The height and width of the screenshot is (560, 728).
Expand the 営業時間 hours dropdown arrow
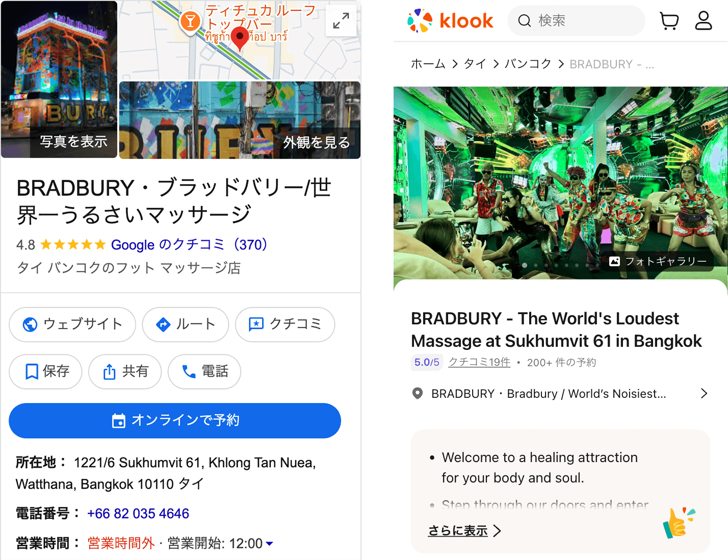click(270, 544)
